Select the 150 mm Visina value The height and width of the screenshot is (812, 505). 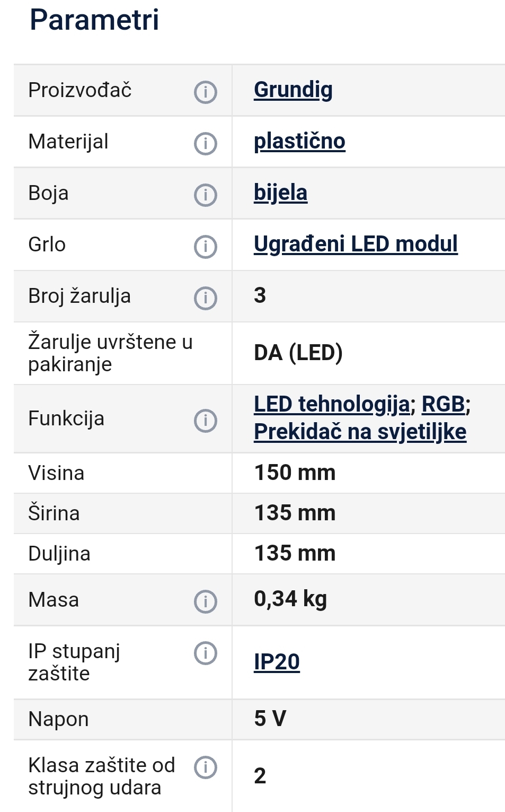point(295,473)
